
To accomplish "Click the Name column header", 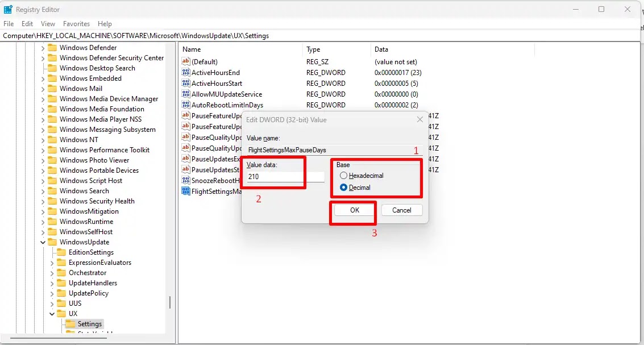I will [x=241, y=49].
